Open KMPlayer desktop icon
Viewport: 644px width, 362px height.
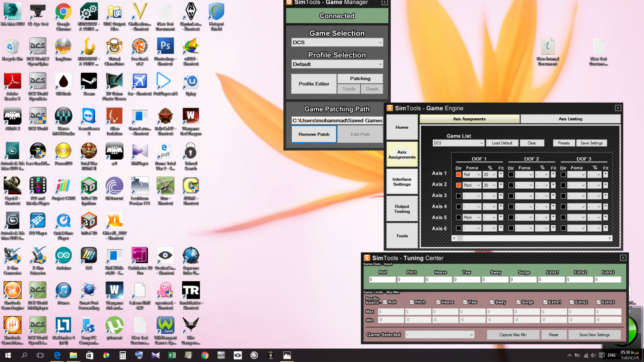tap(140, 154)
